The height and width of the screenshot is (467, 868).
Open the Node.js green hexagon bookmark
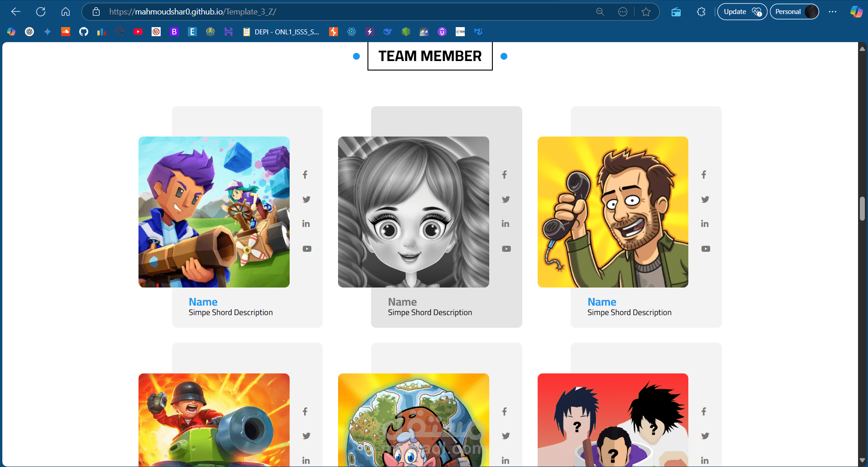[x=406, y=32]
